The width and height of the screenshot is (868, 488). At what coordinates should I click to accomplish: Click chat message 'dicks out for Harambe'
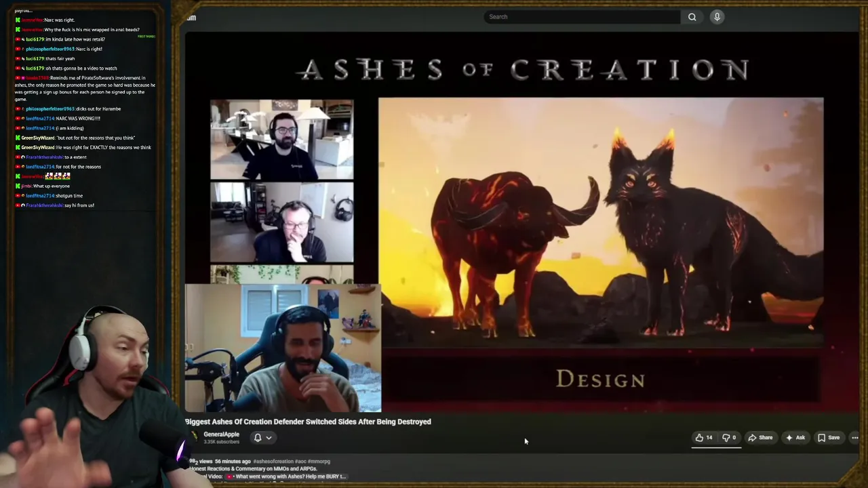(99, 109)
